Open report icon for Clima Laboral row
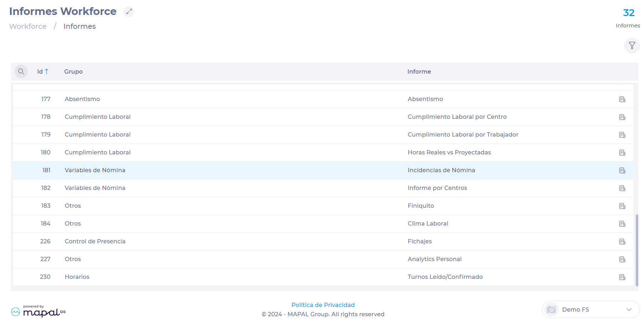Screen dimensions: 644x323 pos(622,224)
